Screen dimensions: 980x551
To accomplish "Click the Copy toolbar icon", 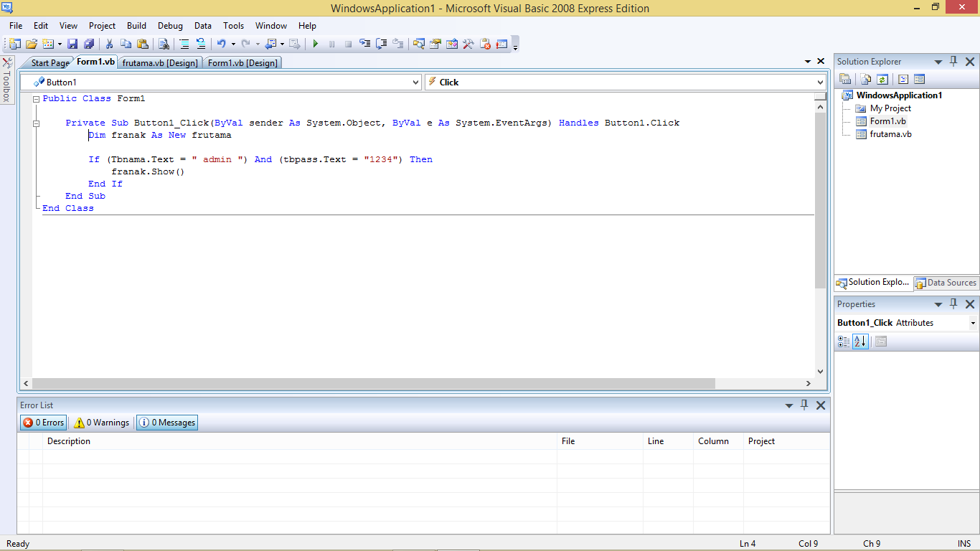I will [x=126, y=44].
